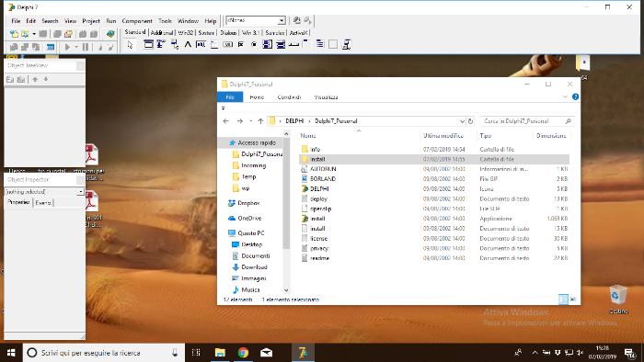The height and width of the screenshot is (362, 644).
Task: Click the Run (play) toolbar button
Action: [x=67, y=47]
